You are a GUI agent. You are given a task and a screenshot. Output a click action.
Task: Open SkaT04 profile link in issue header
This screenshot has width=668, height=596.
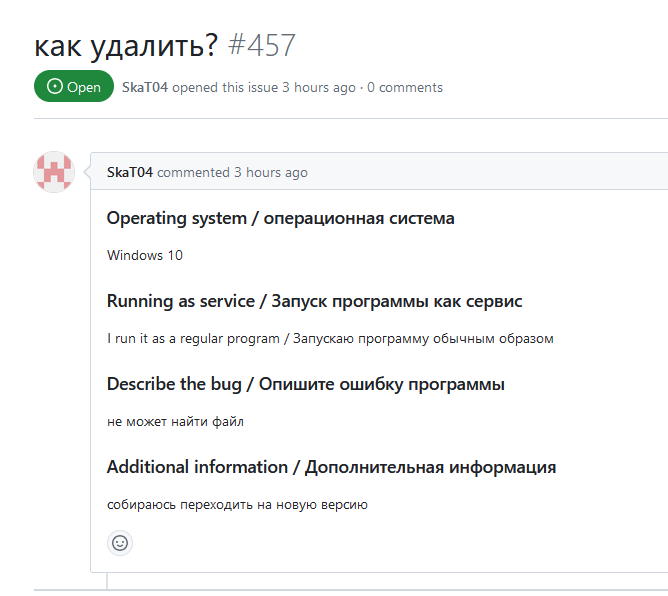(145, 87)
